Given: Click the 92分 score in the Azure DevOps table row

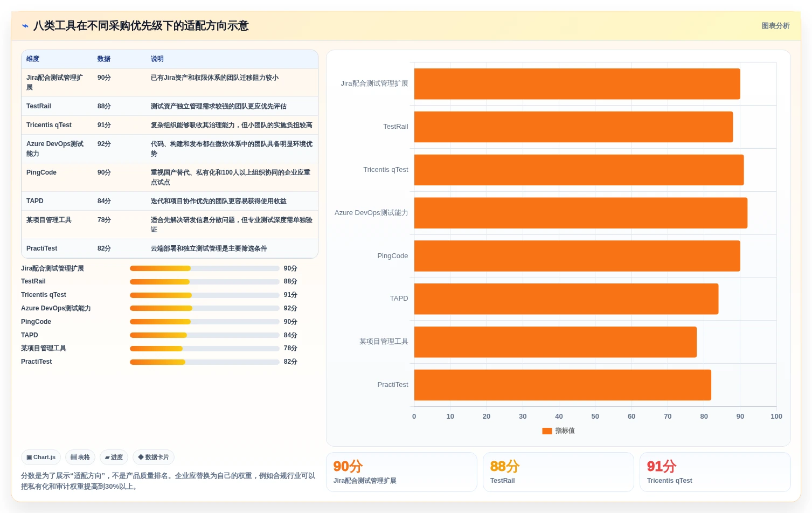Looking at the screenshot, I should pyautogui.click(x=104, y=144).
